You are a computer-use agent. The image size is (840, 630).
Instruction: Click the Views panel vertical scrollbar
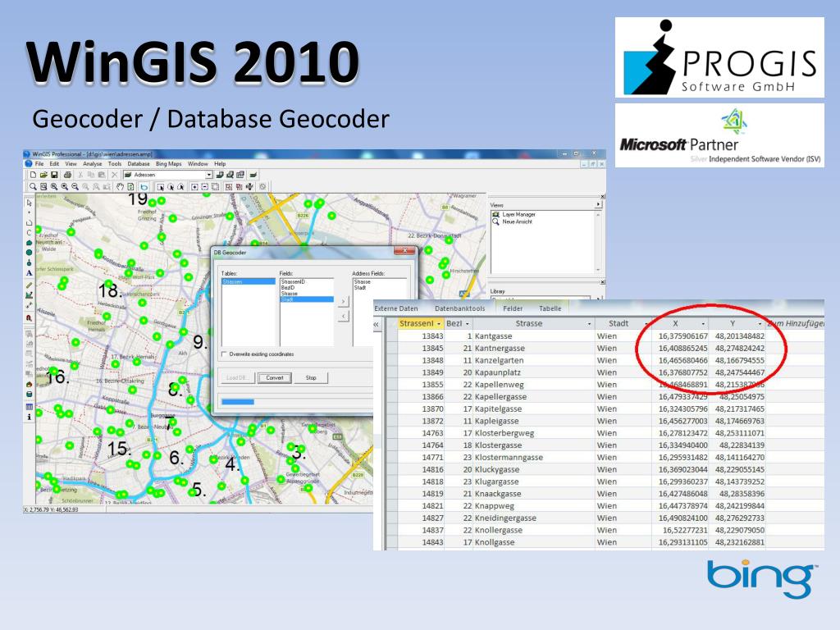(x=598, y=241)
